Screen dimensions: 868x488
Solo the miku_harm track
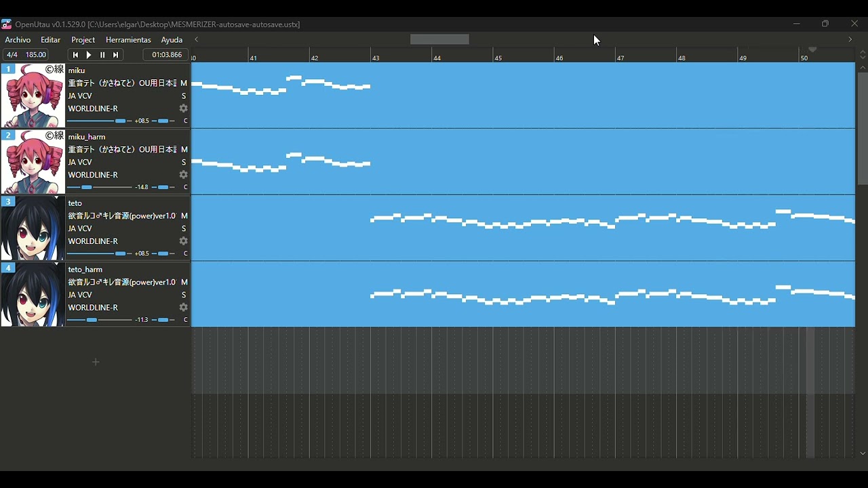tap(184, 163)
